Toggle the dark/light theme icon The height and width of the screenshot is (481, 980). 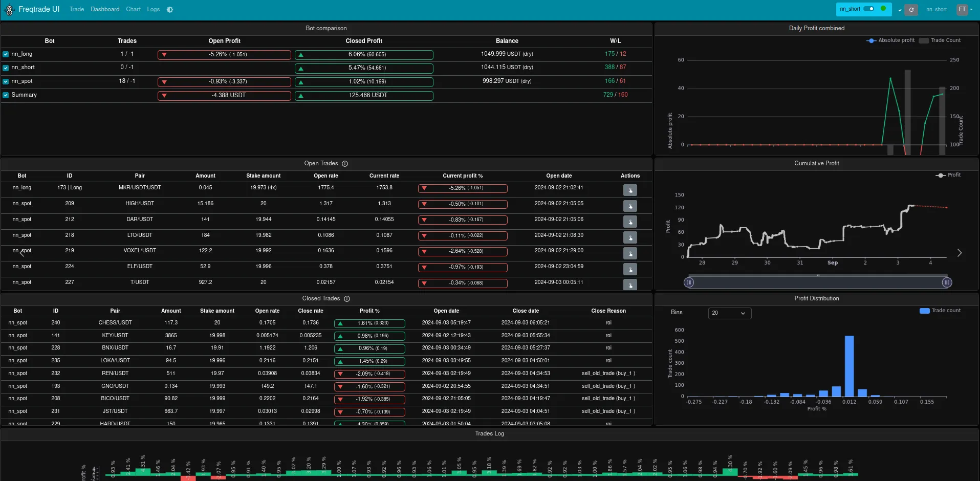[x=170, y=10]
